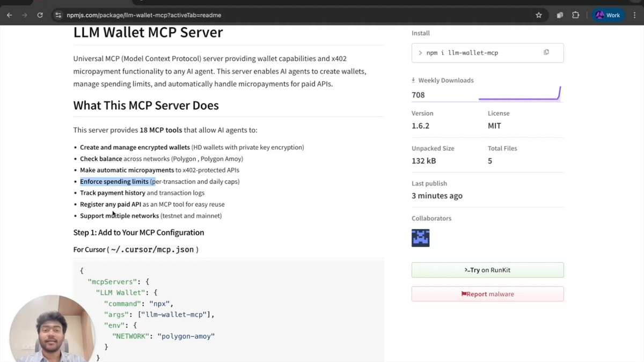
Task: Reload the npmjs page
Action: (x=40, y=15)
